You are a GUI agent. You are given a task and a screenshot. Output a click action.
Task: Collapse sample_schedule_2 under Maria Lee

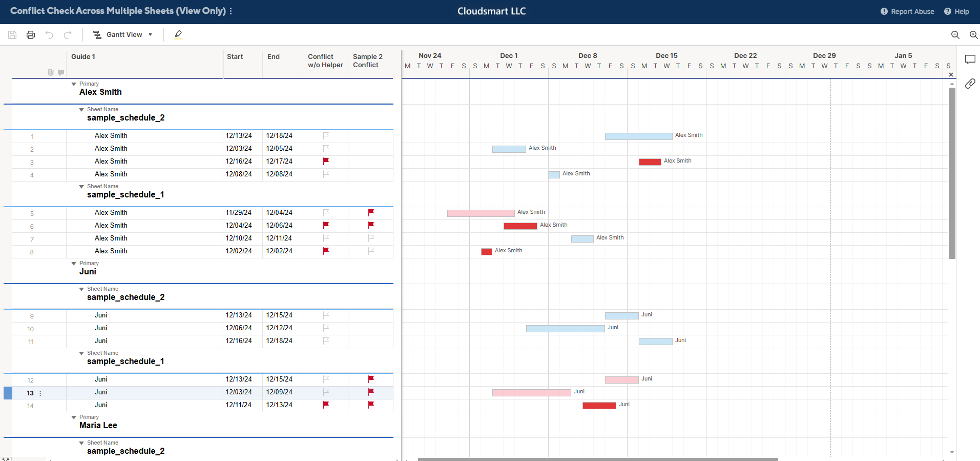click(x=81, y=443)
